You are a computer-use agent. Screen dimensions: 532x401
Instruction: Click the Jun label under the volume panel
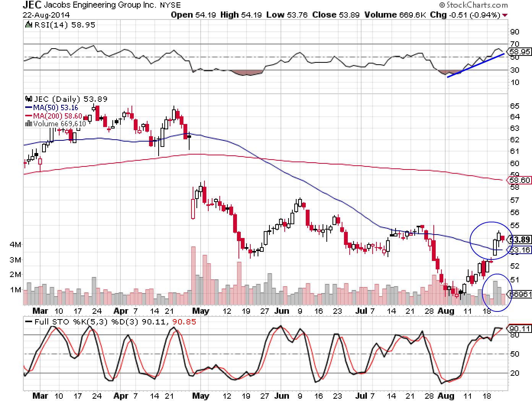(x=282, y=311)
